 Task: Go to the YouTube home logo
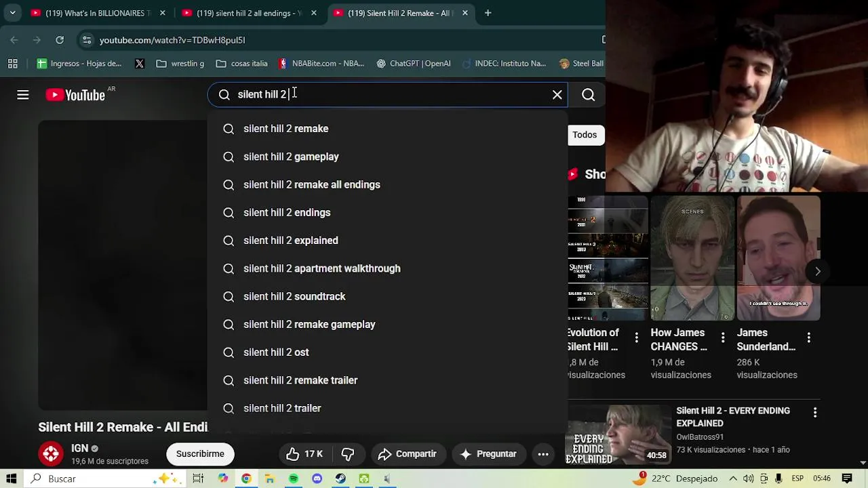tap(75, 95)
